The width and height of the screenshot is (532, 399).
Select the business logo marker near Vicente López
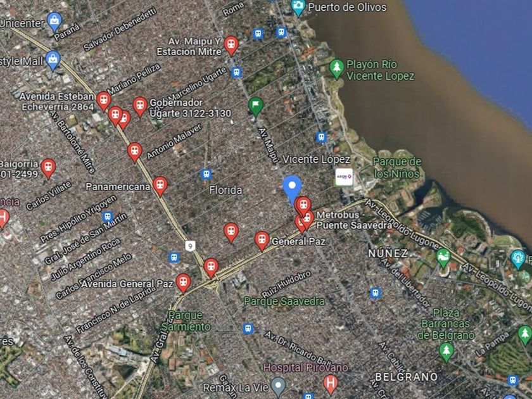[344, 177]
